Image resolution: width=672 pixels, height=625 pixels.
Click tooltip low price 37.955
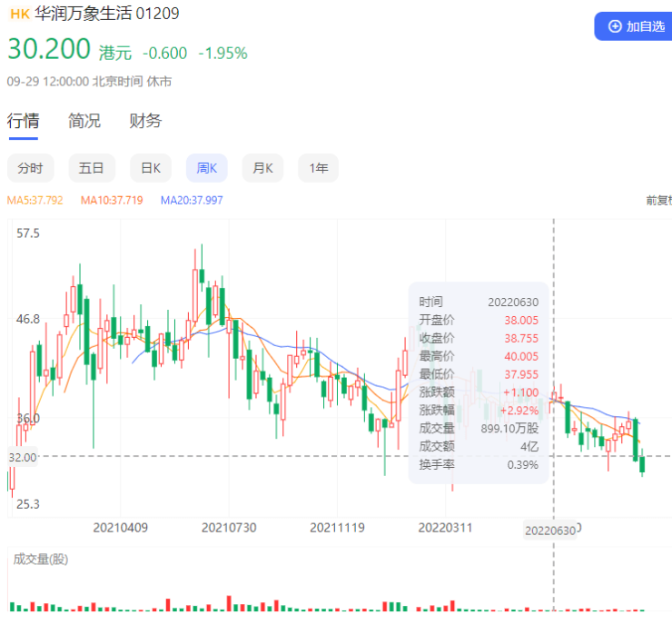click(521, 374)
